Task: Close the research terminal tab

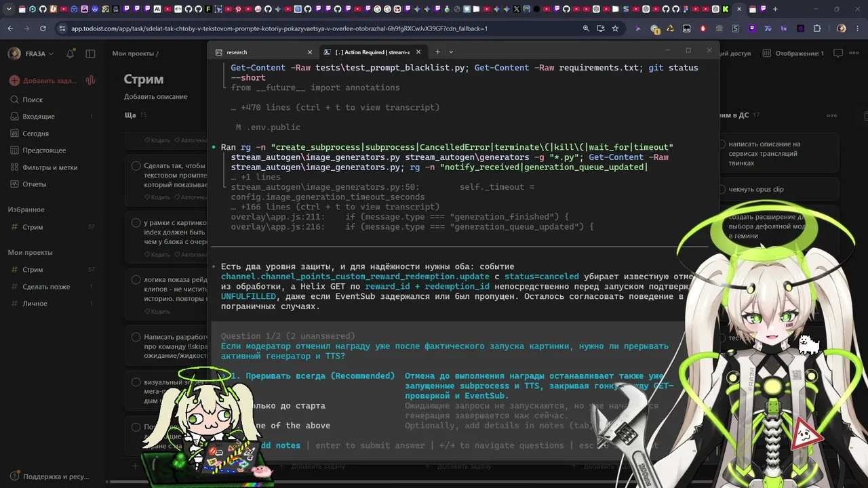Action: pos(310,52)
